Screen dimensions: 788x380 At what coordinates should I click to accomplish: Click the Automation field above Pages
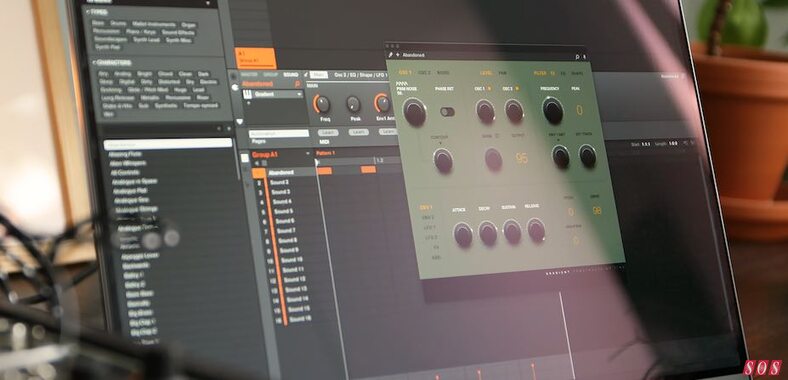(x=279, y=134)
